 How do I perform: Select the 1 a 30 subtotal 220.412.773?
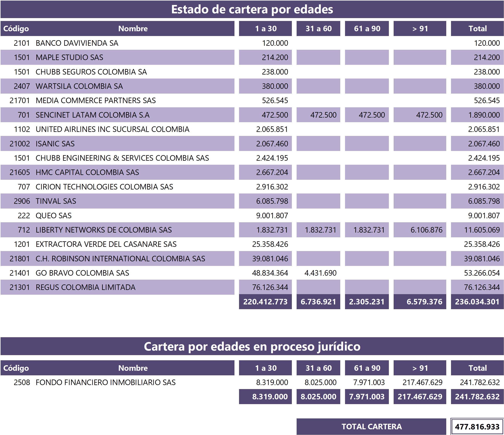click(265, 302)
